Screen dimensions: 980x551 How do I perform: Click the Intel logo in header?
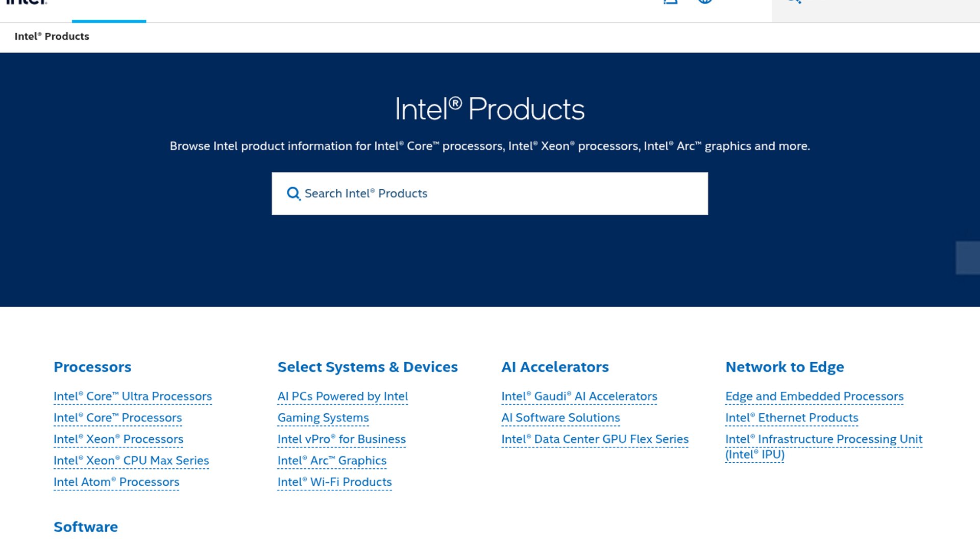pos(27,2)
